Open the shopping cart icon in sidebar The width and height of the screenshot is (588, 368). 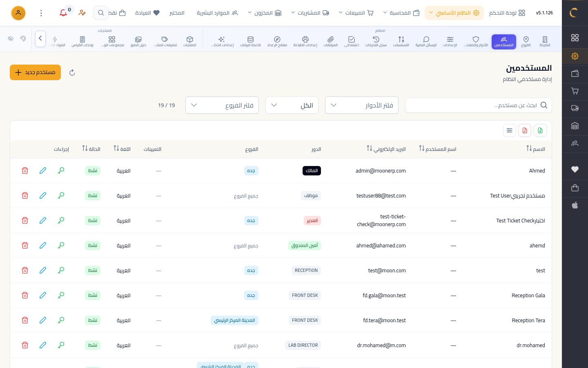pyautogui.click(x=575, y=91)
